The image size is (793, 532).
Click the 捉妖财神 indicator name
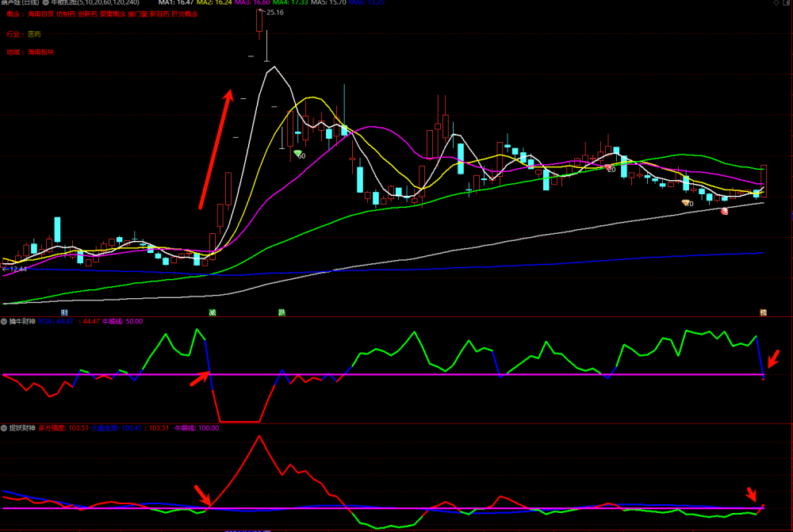tap(22, 428)
